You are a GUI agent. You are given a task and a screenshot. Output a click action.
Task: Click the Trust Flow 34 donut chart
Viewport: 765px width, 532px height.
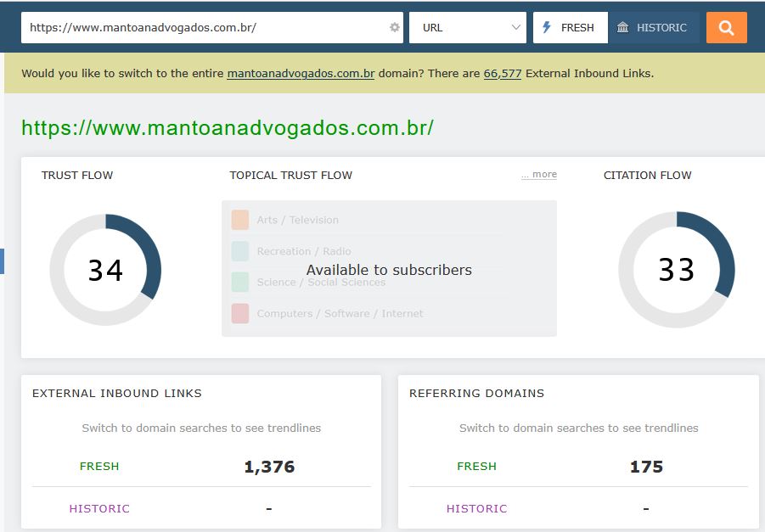[105, 270]
